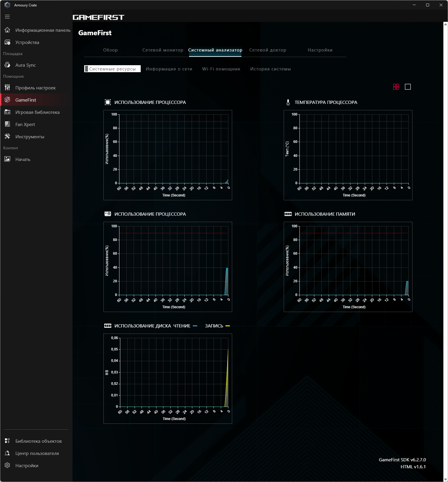Open Начать under Контент
448x482 pixels.
point(36,159)
